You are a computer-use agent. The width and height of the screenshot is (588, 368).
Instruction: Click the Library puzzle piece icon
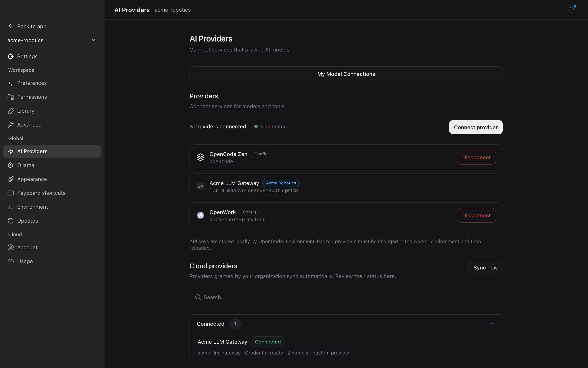pos(10,111)
